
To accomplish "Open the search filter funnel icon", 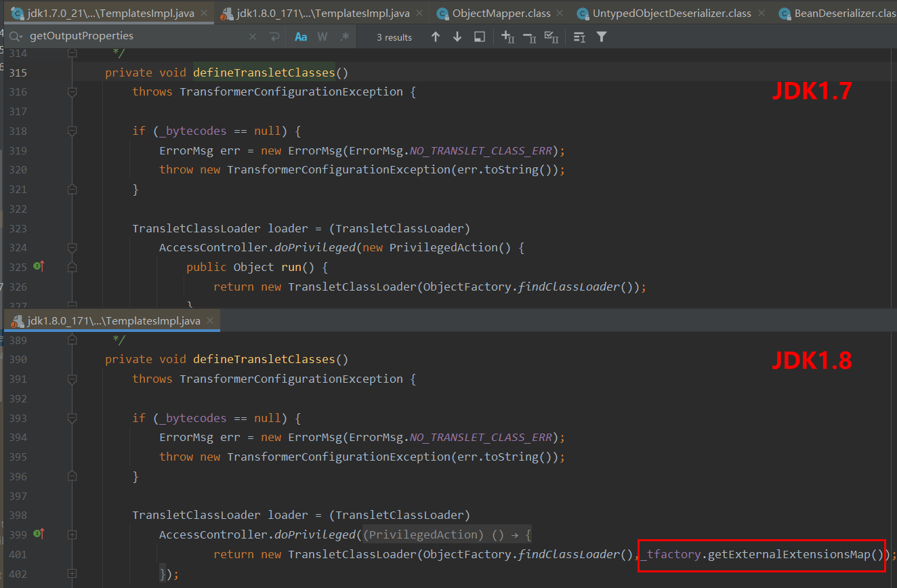I will coord(602,37).
